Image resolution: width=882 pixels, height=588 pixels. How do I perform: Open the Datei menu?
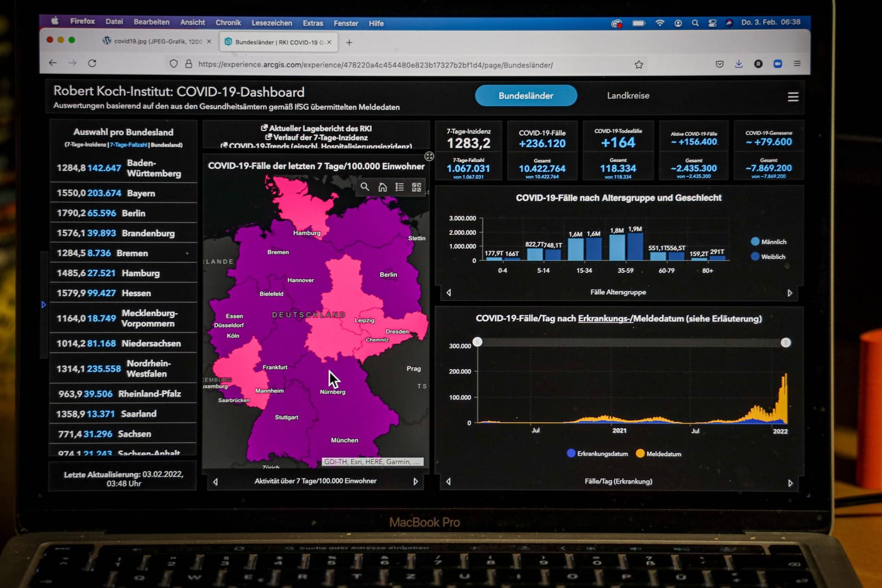pos(114,22)
